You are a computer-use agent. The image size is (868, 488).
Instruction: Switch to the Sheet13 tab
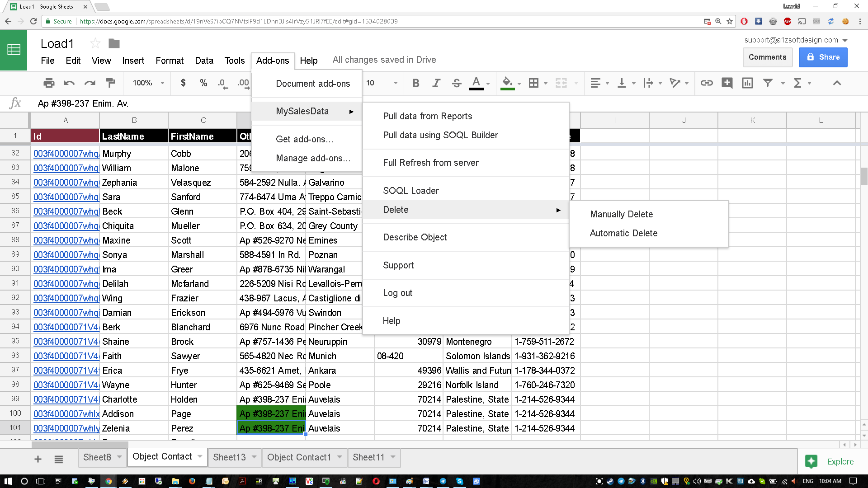click(230, 457)
